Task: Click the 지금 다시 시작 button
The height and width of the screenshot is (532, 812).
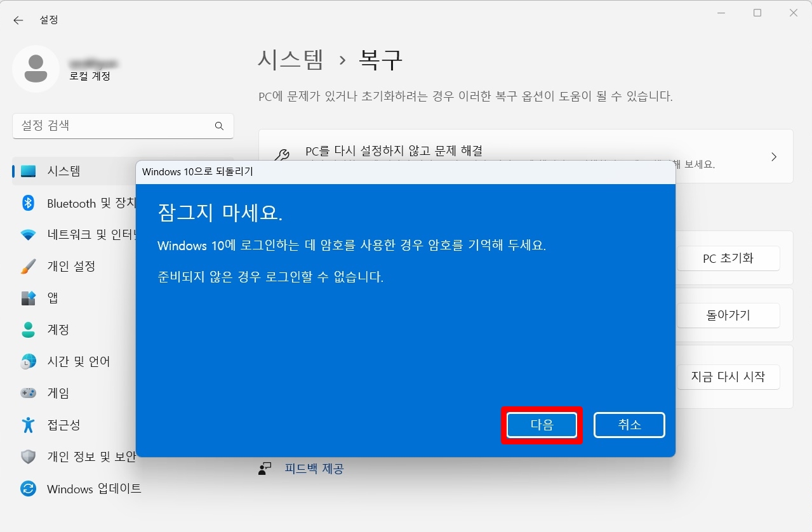Action: point(728,376)
